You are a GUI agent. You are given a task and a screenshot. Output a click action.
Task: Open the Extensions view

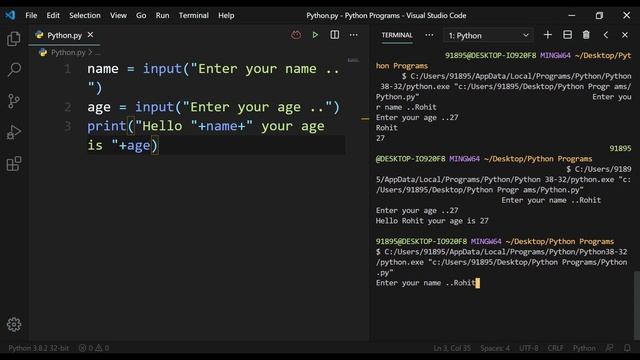pyautogui.click(x=14, y=164)
